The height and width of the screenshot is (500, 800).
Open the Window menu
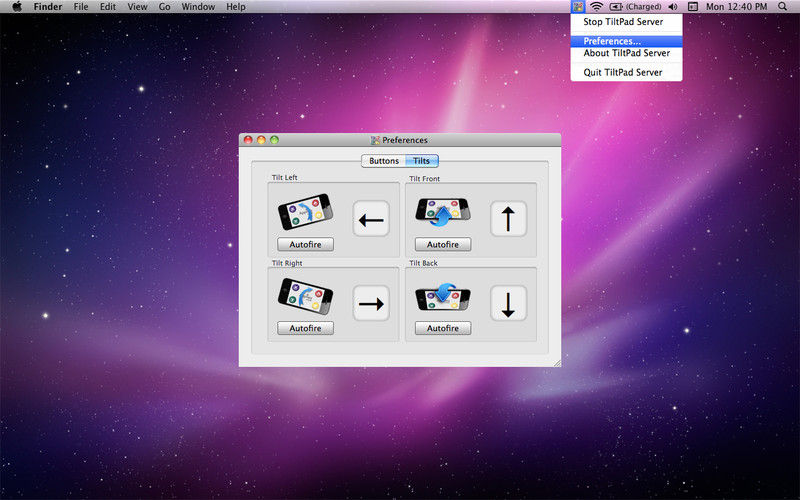[198, 7]
